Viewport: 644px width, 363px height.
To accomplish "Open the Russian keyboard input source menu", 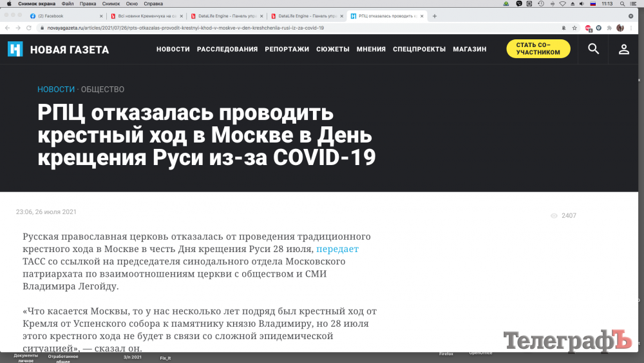I will [x=592, y=4].
